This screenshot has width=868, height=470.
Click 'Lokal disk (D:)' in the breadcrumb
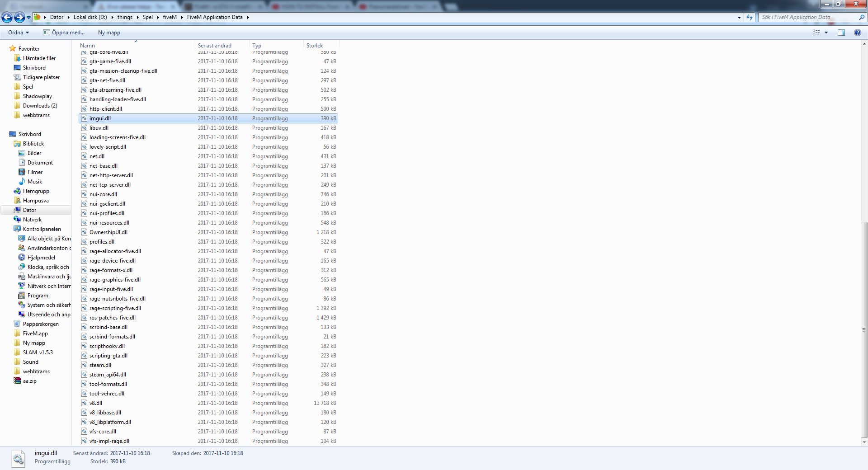tap(90, 17)
